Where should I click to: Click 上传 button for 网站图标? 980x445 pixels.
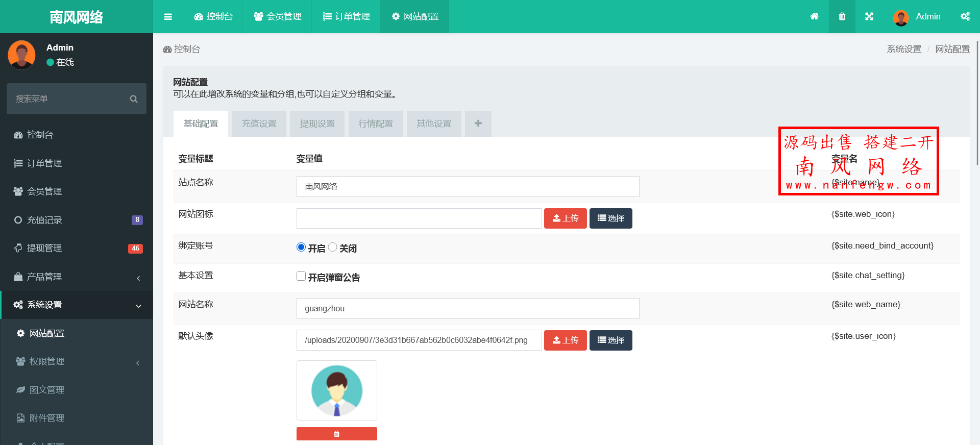point(565,218)
